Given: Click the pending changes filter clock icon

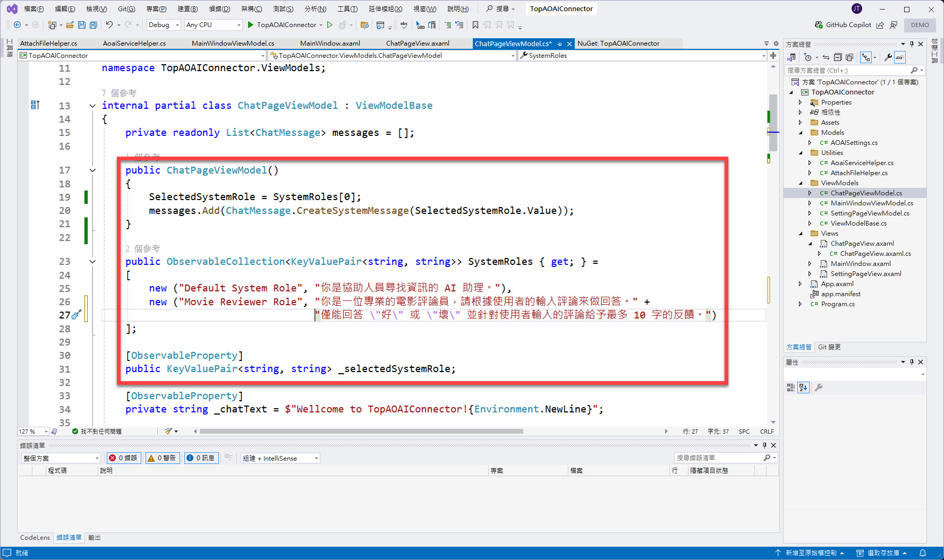Looking at the screenshot, I should click(x=808, y=57).
